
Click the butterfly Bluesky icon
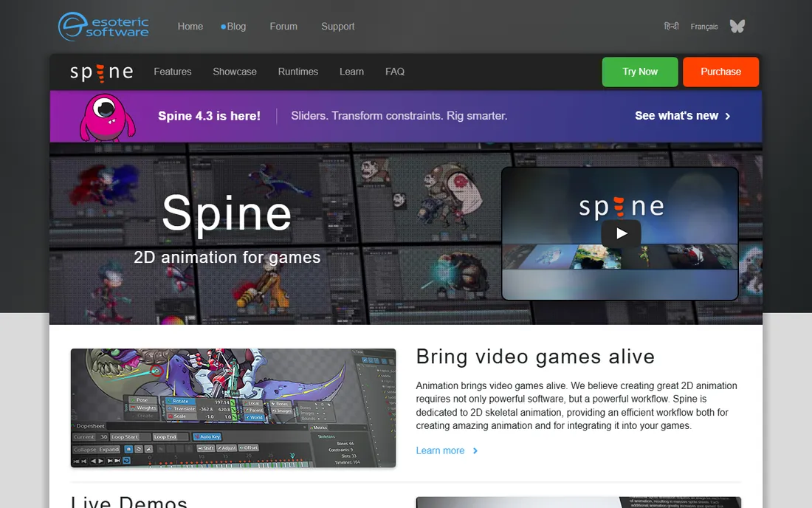click(x=737, y=26)
